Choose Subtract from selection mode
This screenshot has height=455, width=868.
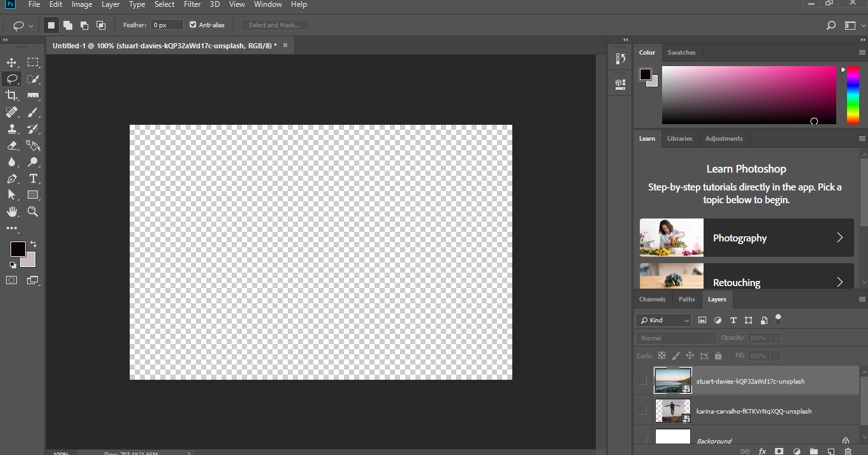[x=84, y=25]
